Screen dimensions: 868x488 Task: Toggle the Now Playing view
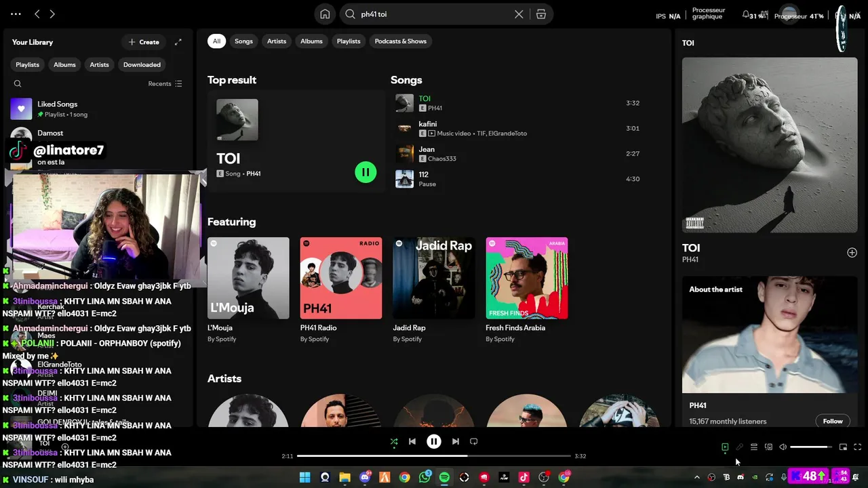(725, 447)
